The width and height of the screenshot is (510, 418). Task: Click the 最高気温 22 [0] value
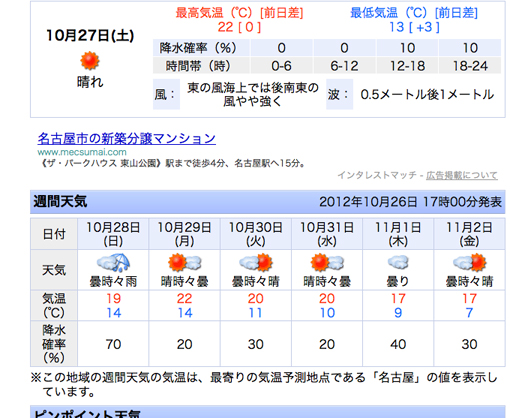point(239,27)
